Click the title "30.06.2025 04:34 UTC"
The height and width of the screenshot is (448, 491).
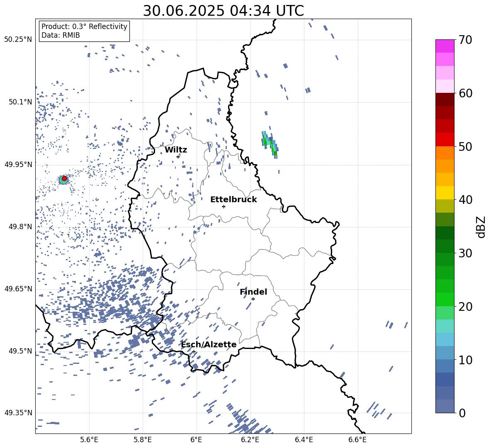(223, 11)
